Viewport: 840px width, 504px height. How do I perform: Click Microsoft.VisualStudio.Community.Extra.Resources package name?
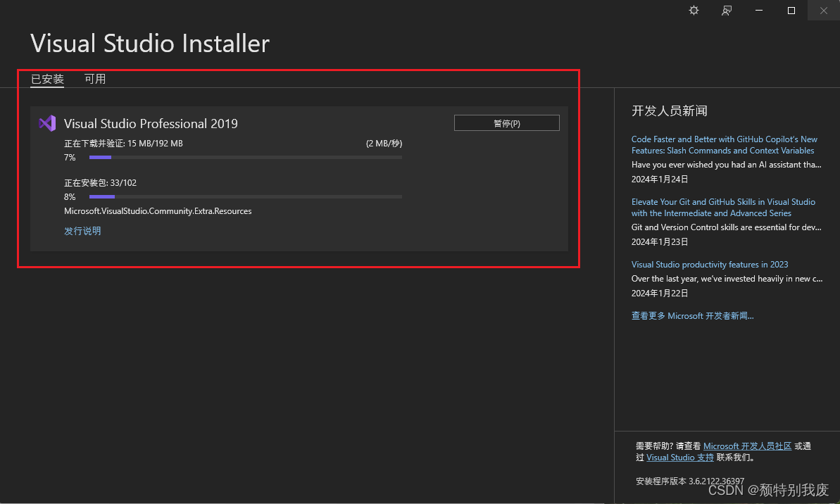click(158, 211)
